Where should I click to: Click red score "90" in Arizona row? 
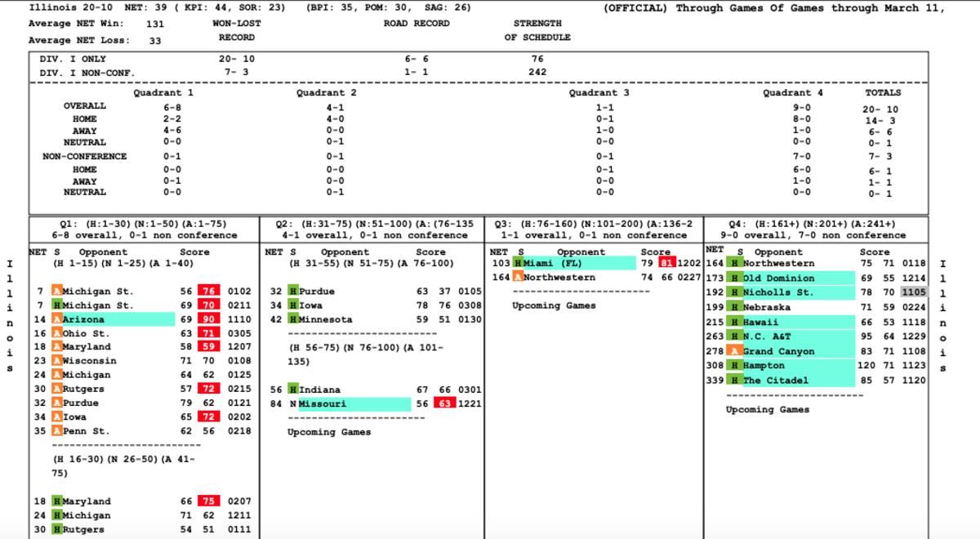[208, 319]
